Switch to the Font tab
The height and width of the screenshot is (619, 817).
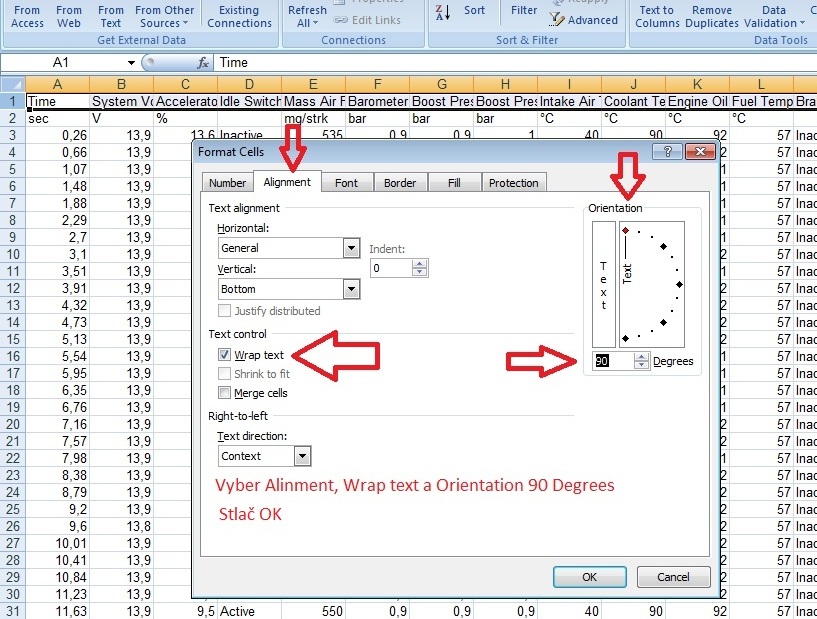(346, 183)
